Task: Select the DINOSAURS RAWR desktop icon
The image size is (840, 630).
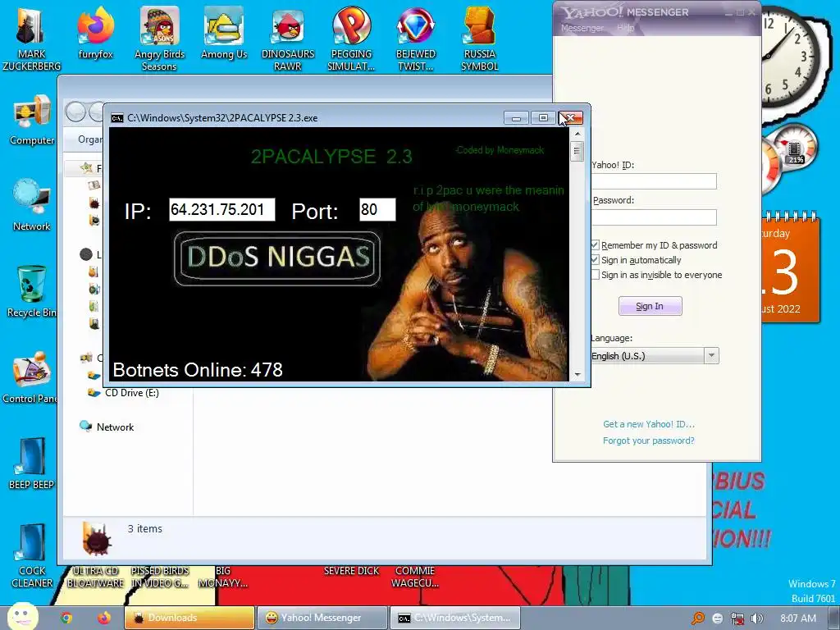Action: click(x=288, y=38)
